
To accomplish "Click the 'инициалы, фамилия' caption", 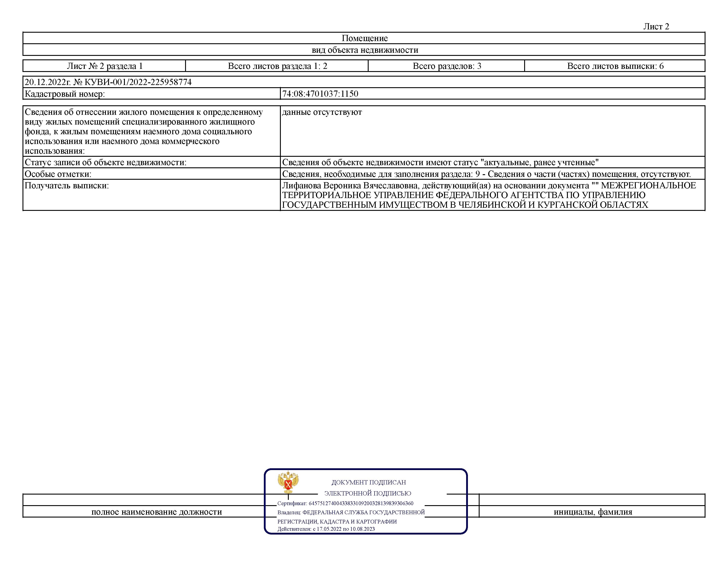I will point(593,512).
